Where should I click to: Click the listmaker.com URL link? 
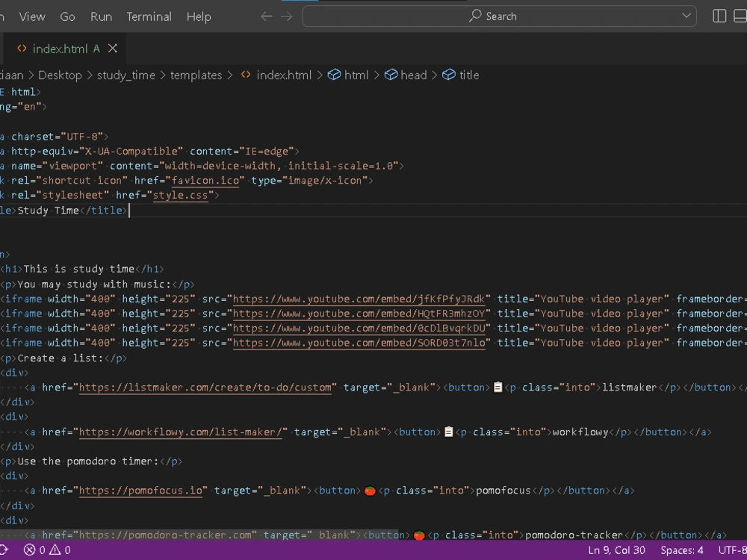(205, 388)
